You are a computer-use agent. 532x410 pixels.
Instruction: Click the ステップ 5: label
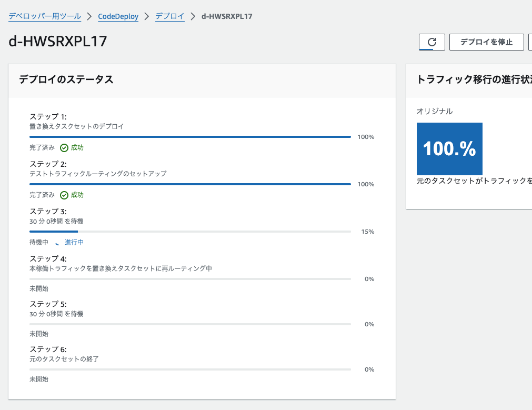tap(48, 304)
